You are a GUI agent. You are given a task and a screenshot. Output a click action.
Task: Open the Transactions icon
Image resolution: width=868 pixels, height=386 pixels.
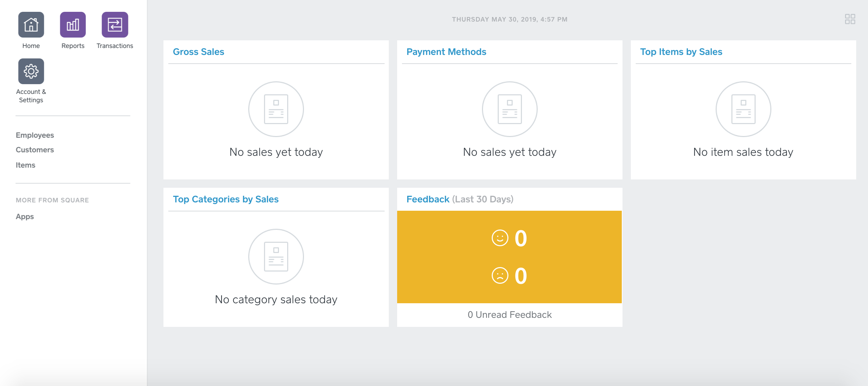pyautogui.click(x=114, y=25)
